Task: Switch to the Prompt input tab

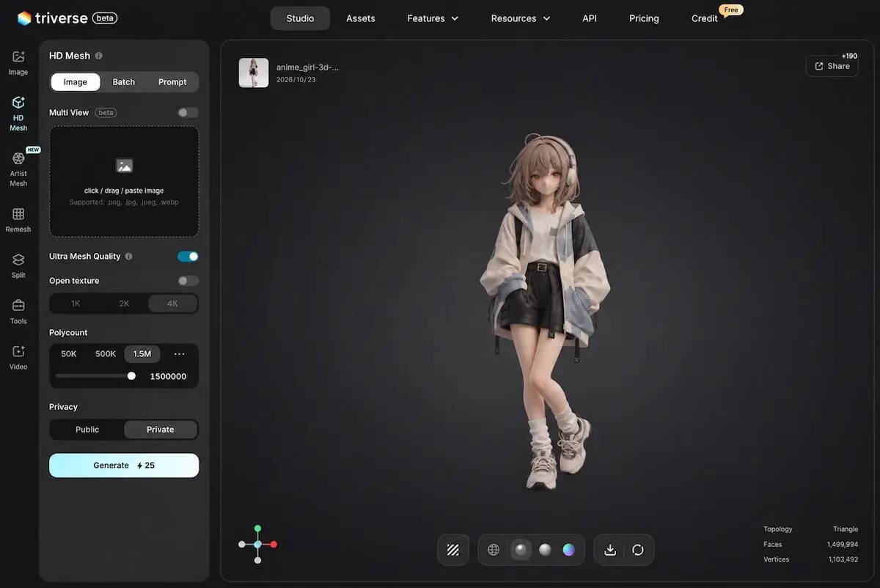Action: pos(172,82)
